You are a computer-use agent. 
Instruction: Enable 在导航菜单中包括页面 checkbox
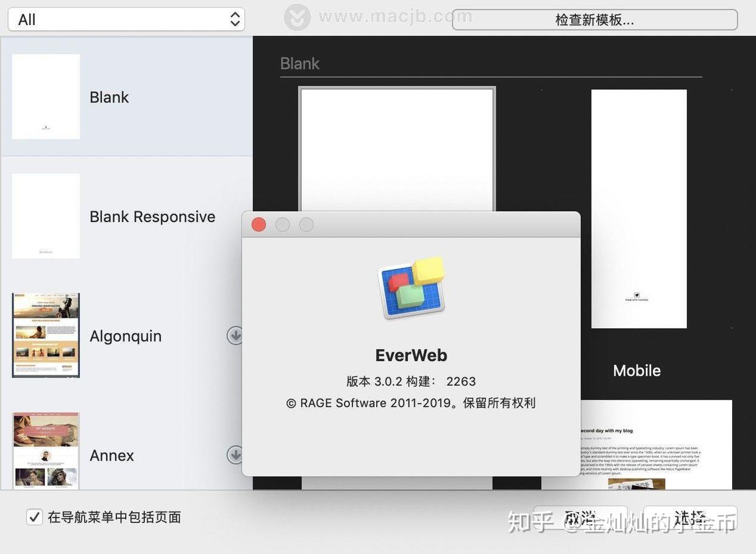pos(35,517)
